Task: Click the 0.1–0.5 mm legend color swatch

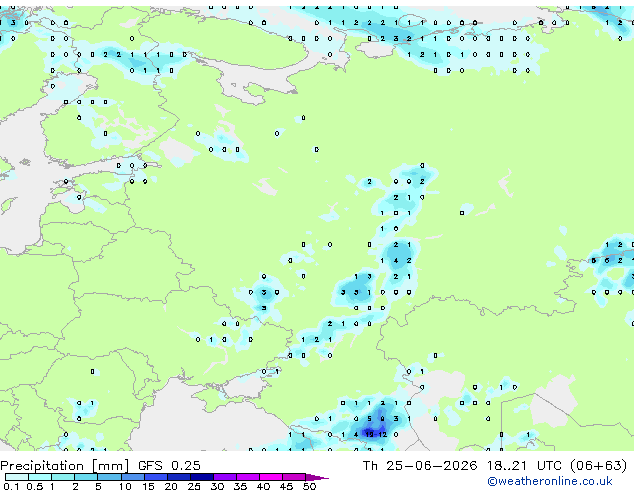Action: click(x=17, y=477)
